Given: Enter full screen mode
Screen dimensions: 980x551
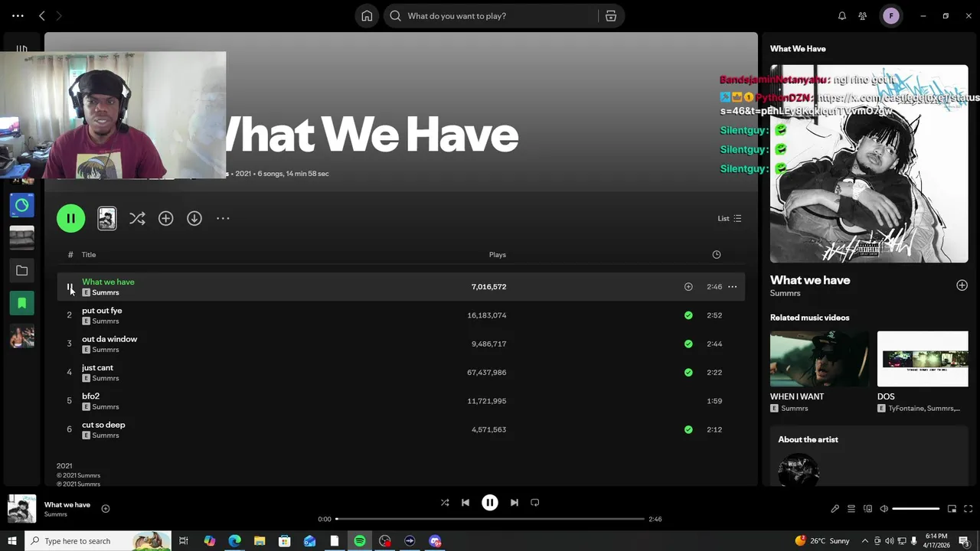Looking at the screenshot, I should tap(968, 509).
